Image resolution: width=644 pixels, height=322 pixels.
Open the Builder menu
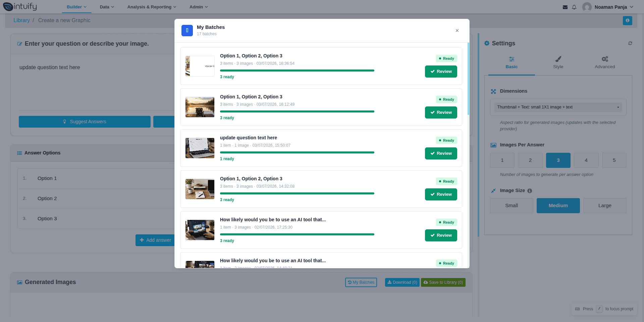76,7
